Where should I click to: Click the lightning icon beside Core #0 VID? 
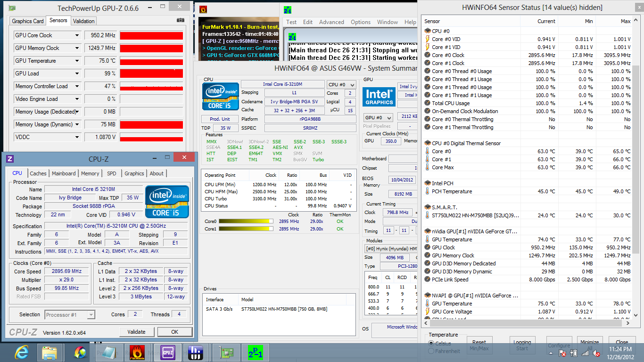click(428, 39)
